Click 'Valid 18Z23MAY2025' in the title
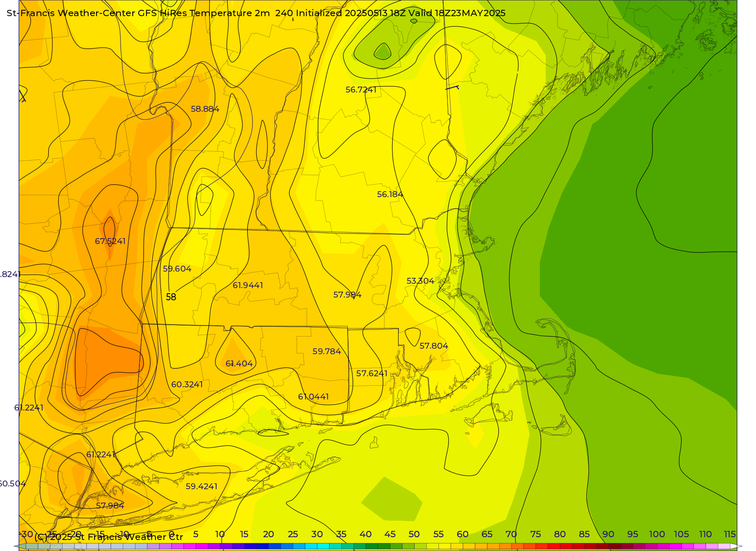The width and height of the screenshot is (756, 551). point(457,13)
